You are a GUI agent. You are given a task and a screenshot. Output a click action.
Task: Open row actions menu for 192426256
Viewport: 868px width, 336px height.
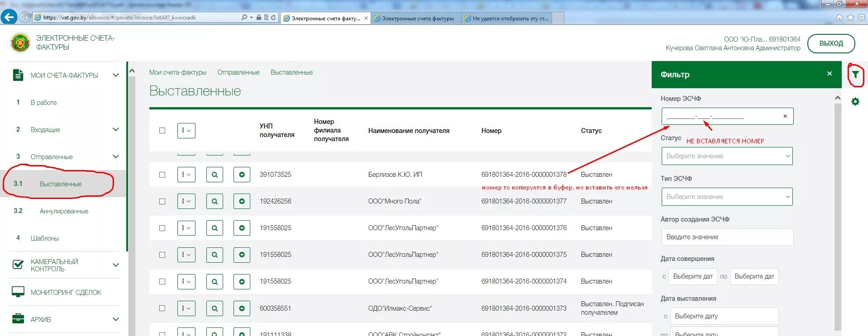tap(186, 201)
